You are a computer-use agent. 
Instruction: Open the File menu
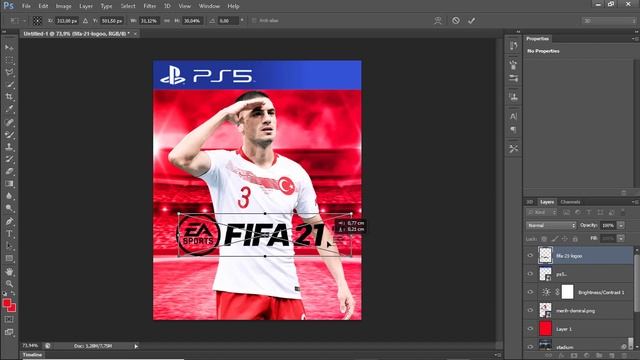(26, 6)
